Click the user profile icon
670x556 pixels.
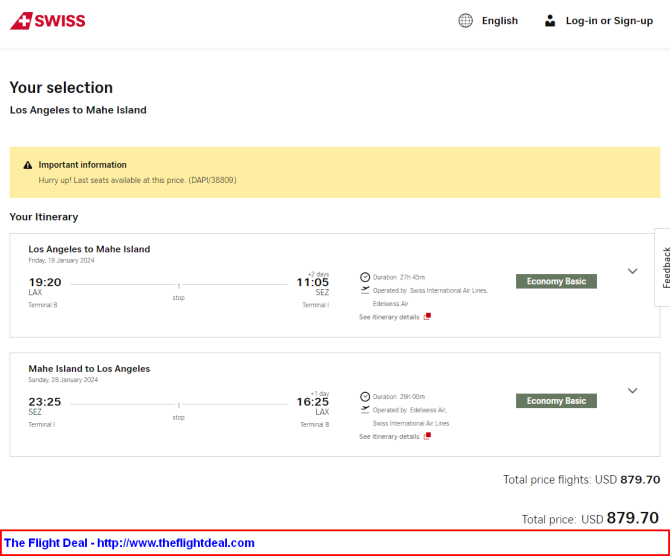coord(550,21)
